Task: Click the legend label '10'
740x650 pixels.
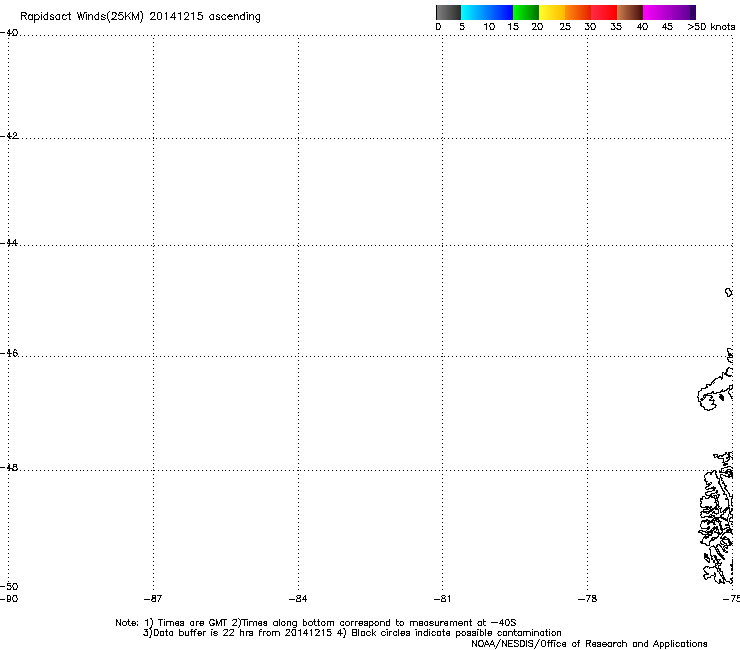Action: (x=489, y=27)
